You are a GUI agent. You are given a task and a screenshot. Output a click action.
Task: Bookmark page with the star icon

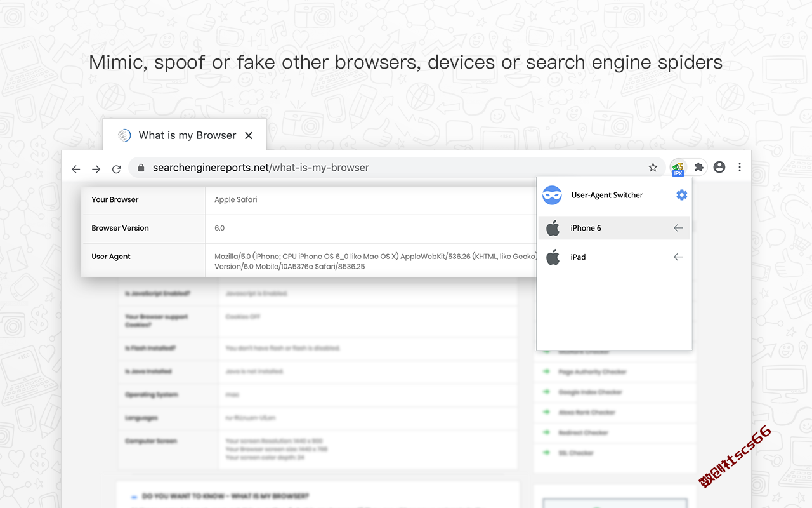pyautogui.click(x=653, y=168)
